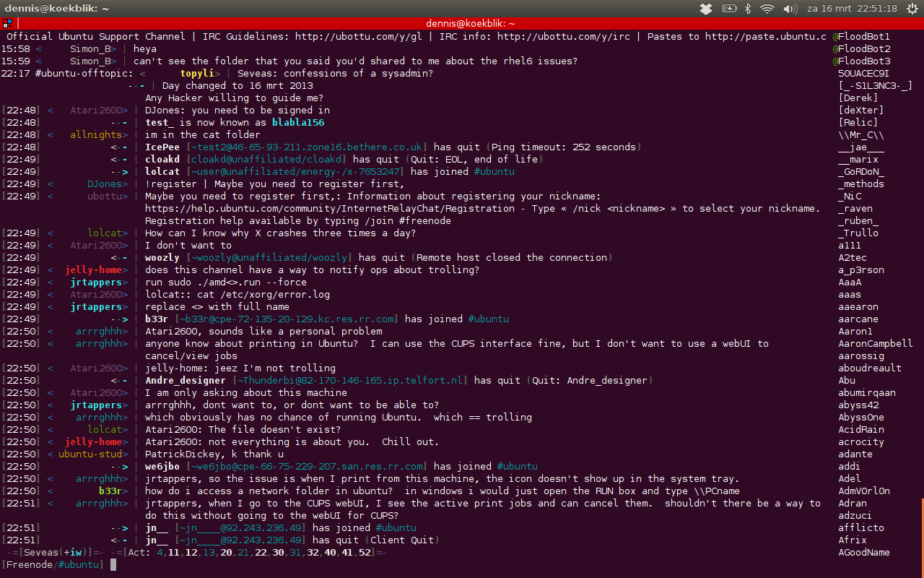Click the Dropbox tray icon
This screenshot has width=924, height=578.
[707, 9]
